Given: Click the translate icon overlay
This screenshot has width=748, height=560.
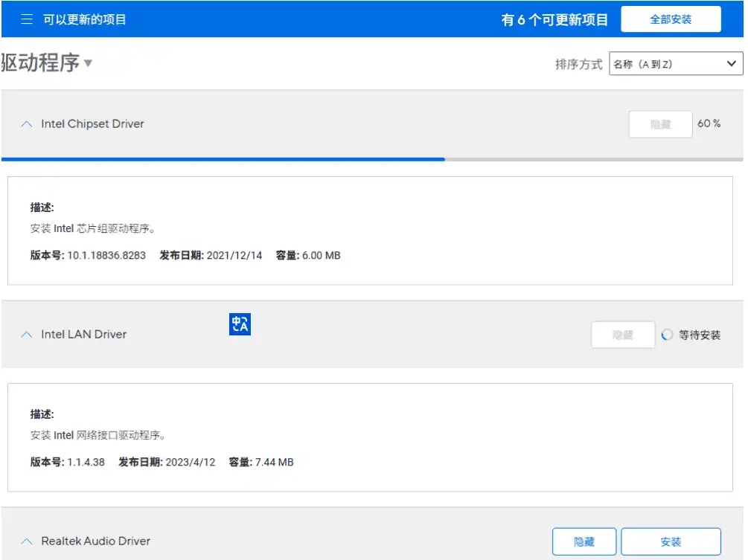Looking at the screenshot, I should pyautogui.click(x=240, y=324).
